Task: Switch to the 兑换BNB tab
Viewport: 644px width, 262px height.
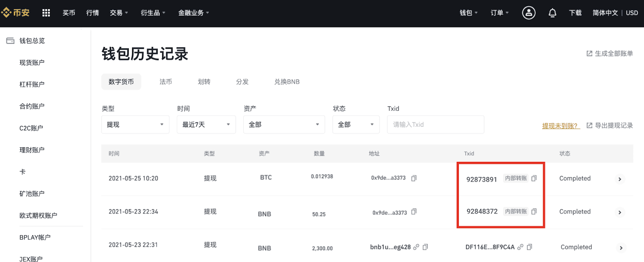Action: click(x=287, y=82)
